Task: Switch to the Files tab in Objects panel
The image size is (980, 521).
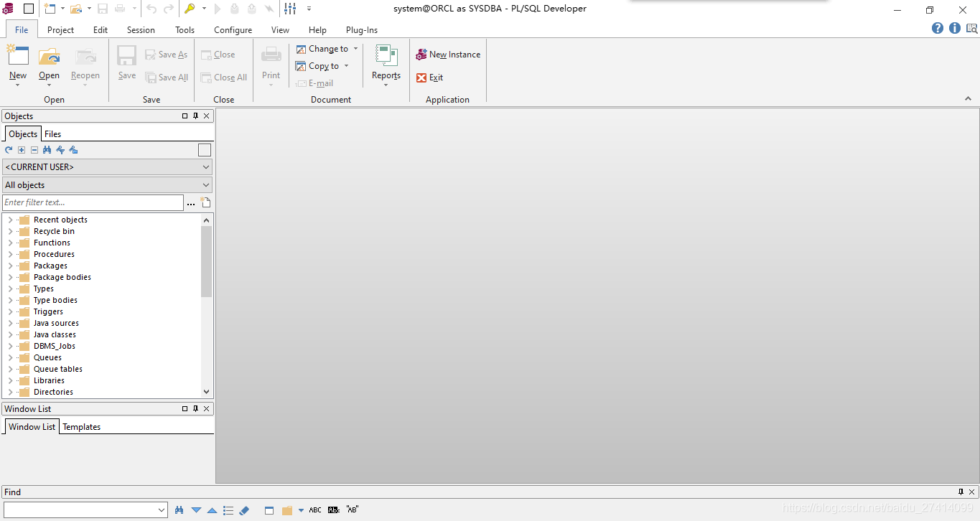Action: (52, 134)
